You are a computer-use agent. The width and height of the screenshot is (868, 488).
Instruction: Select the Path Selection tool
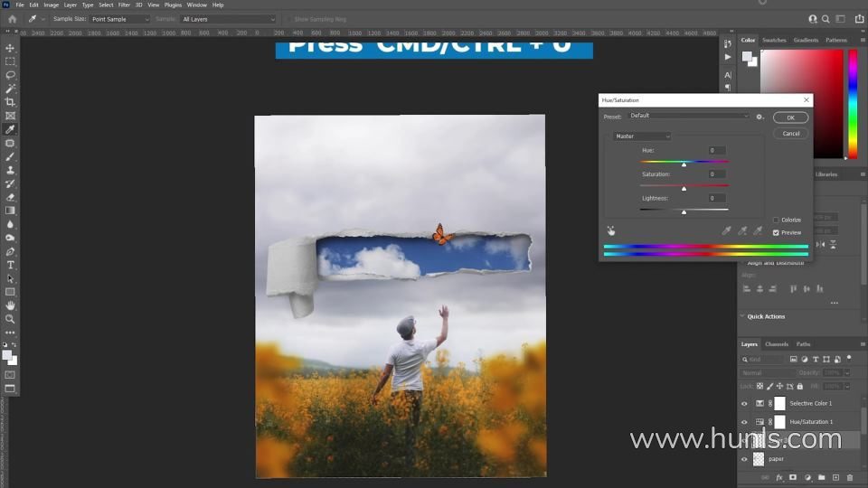click(x=10, y=278)
